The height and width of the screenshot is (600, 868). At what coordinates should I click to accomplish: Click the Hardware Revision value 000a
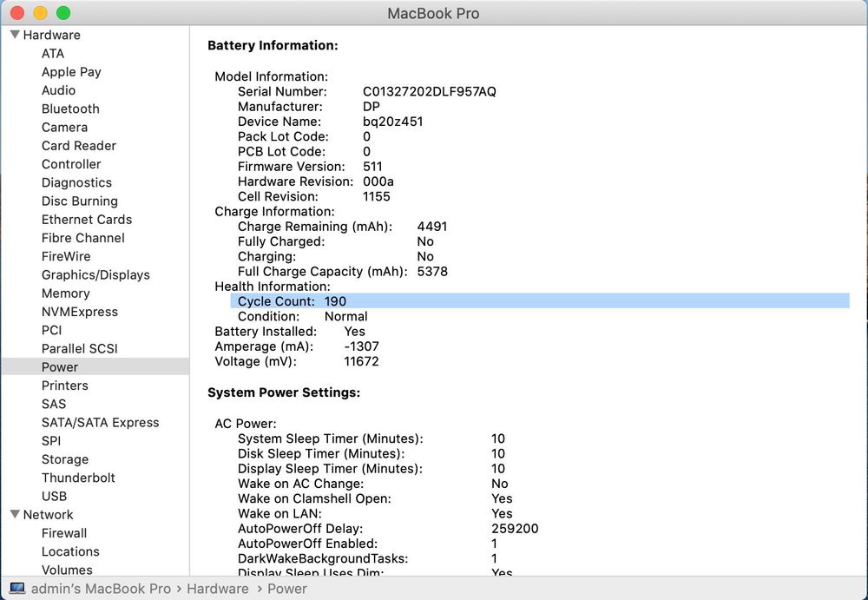coord(378,181)
